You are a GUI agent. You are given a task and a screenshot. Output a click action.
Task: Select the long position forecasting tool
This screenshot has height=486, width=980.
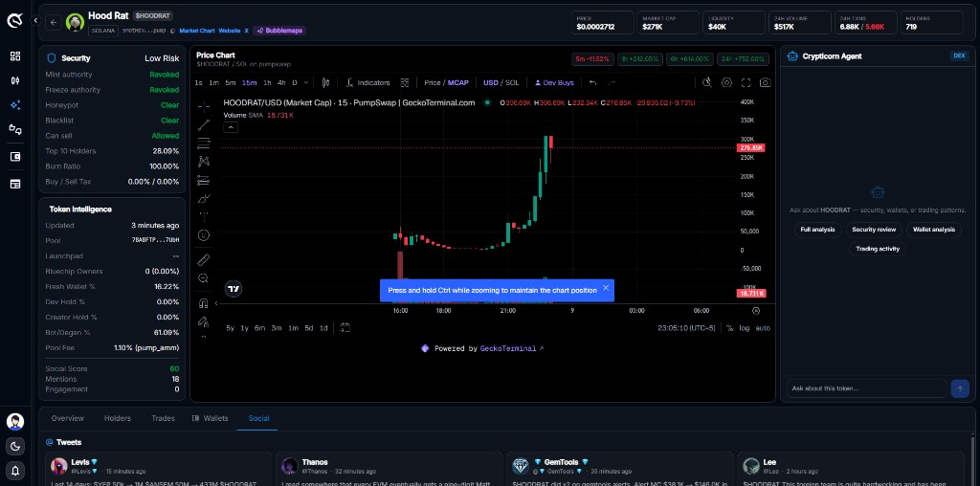coord(204,181)
